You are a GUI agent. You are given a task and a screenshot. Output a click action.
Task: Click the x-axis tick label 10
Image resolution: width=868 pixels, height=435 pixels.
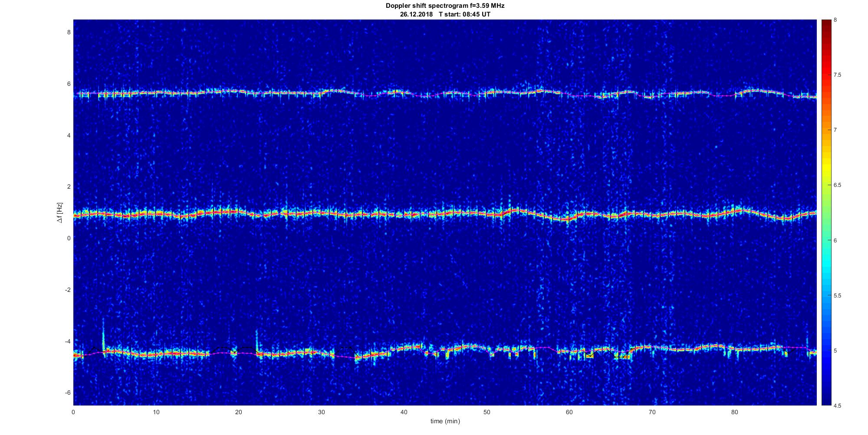tap(156, 412)
